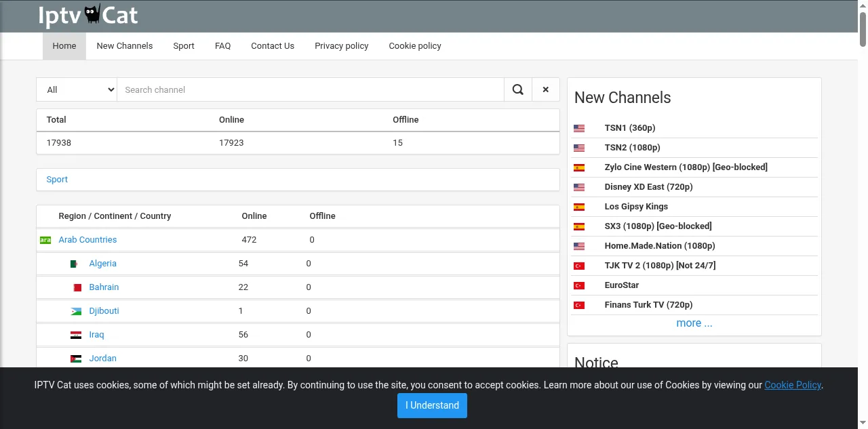
Task: Open the FAQ page
Action: coord(222,46)
